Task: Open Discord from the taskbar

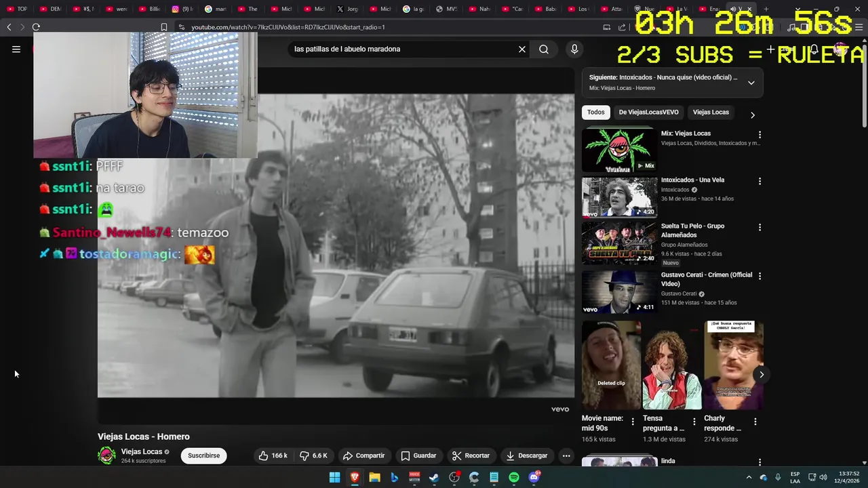Action: pos(534,478)
